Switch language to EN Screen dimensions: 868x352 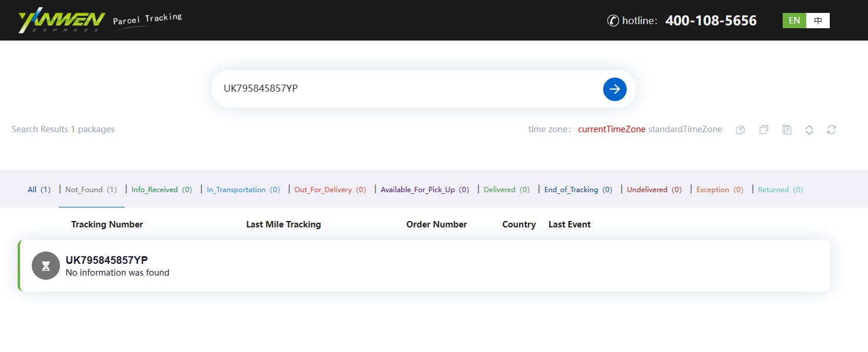(x=794, y=21)
